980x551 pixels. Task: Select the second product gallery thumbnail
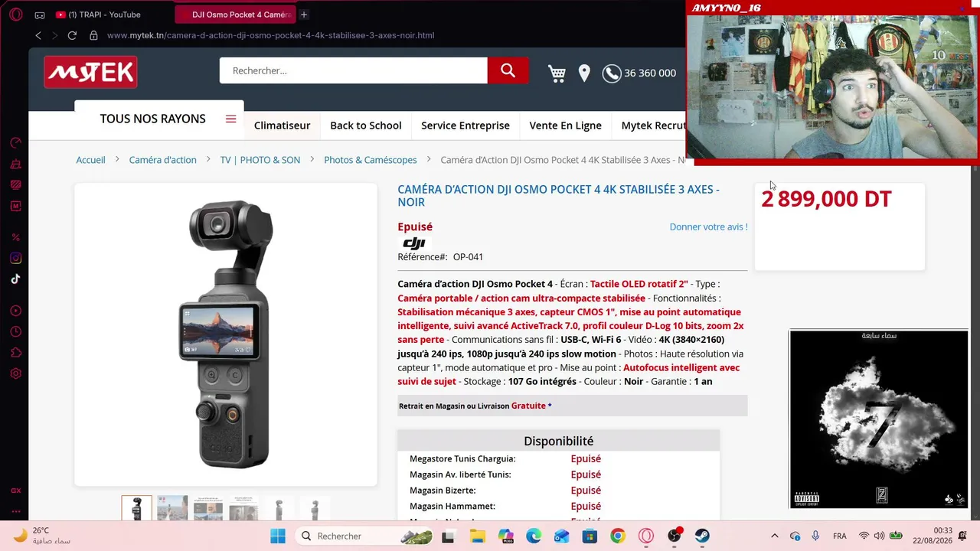pyautogui.click(x=172, y=508)
